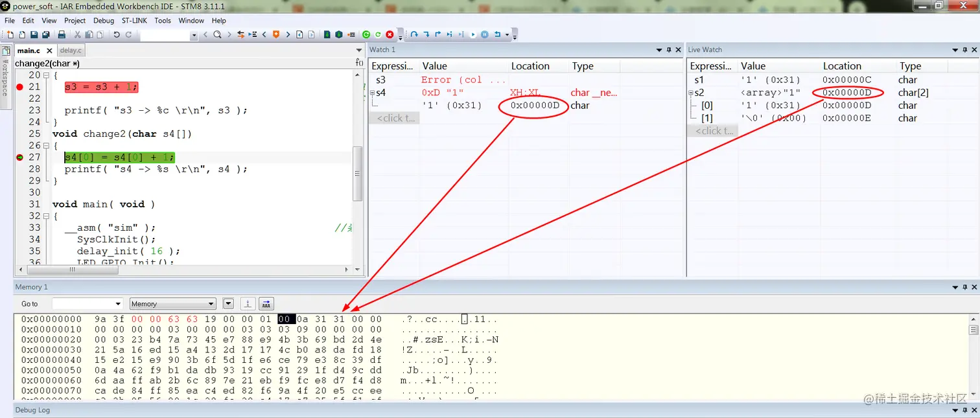
Task: Click the Compile toolbar icon
Action: pyautogui.click(x=327, y=34)
